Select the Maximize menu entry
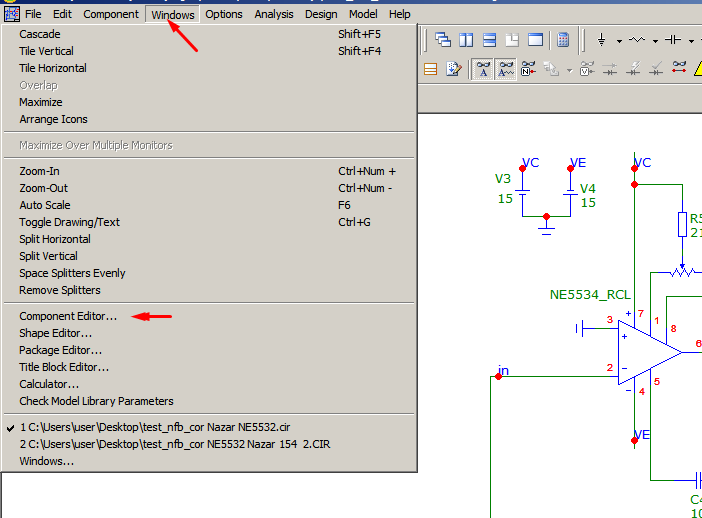This screenshot has width=702, height=518. 209,102
